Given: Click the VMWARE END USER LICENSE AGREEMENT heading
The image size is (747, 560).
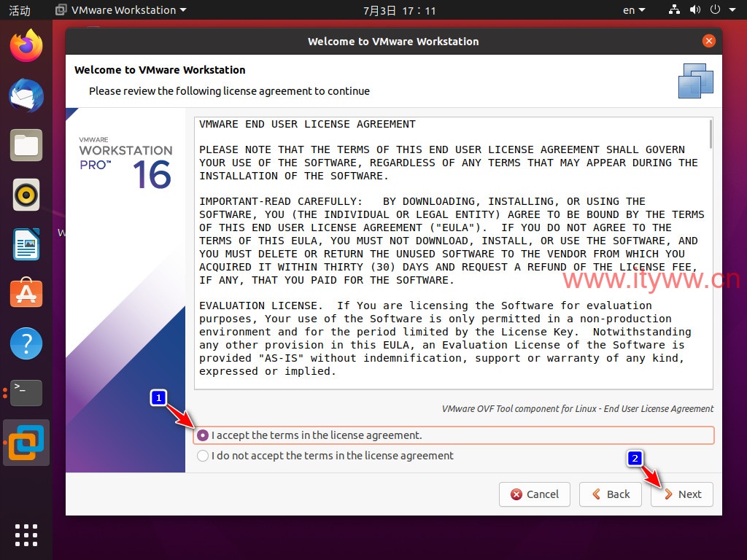Looking at the screenshot, I should 307,124.
